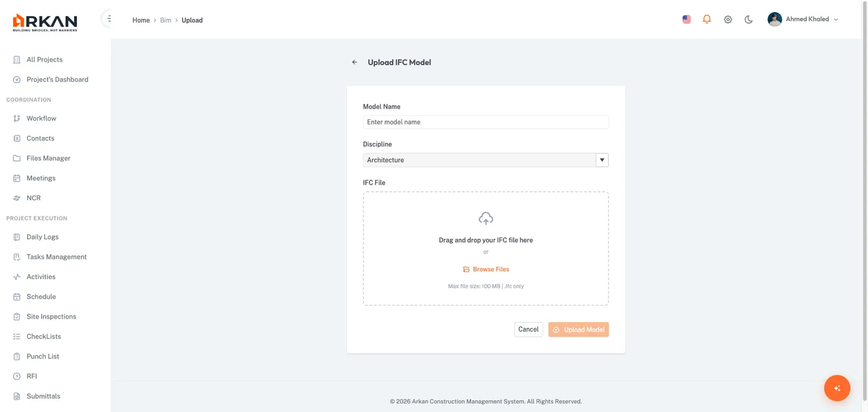Toggle the sidebar RFI entry
868x412 pixels.
click(31, 376)
